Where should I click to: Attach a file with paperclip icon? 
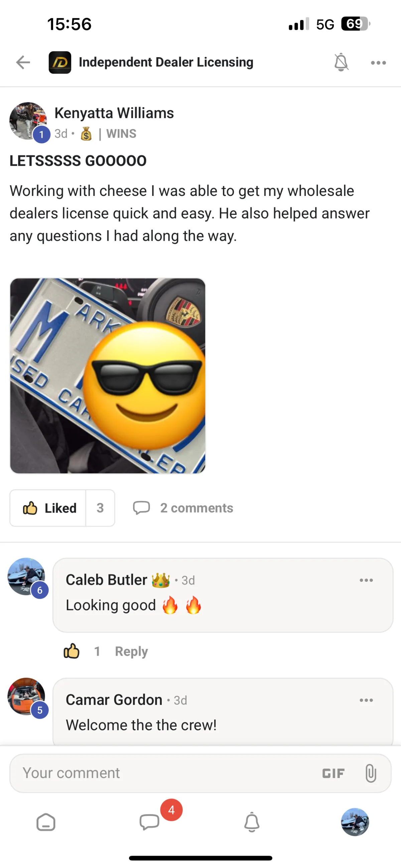point(371,773)
